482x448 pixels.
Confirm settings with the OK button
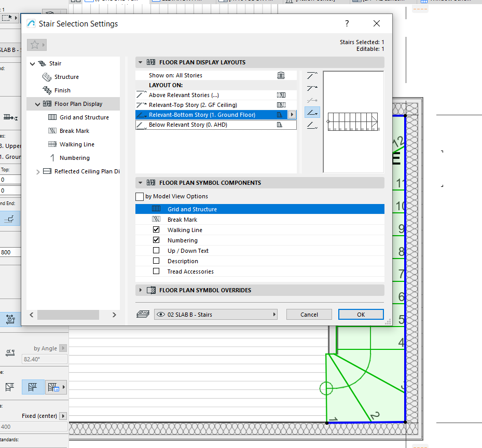click(361, 315)
